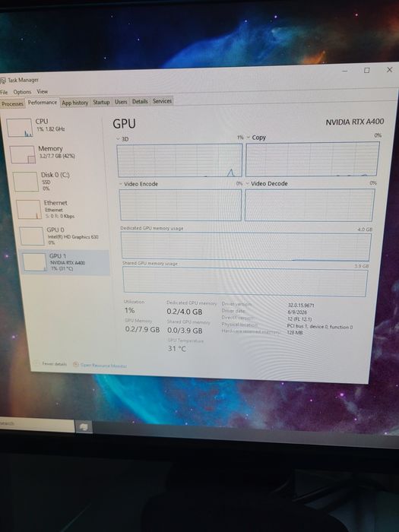Click the Shared GPU memory usage graph

tap(245, 281)
